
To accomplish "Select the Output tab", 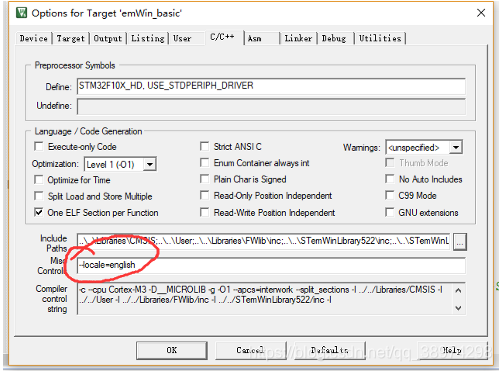I will (108, 38).
